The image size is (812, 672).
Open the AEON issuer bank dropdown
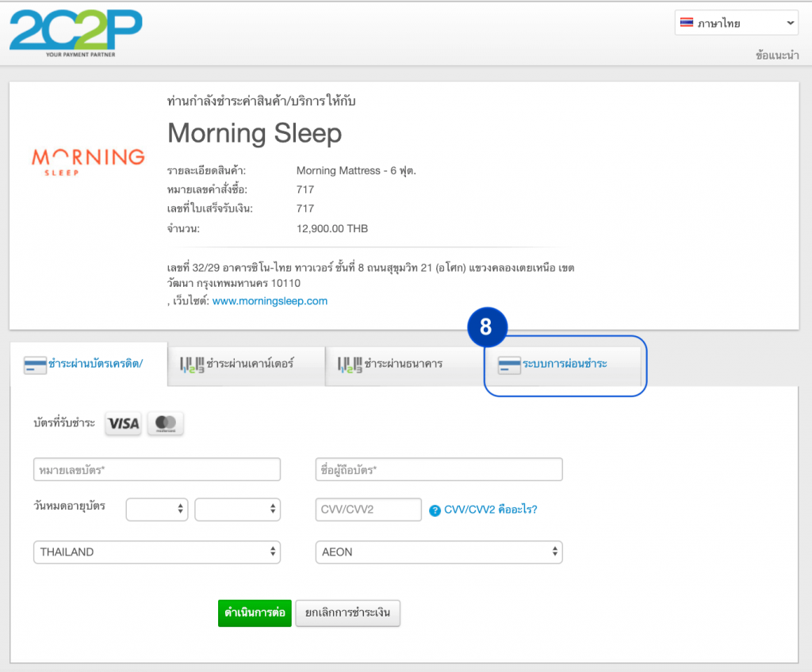[439, 552]
